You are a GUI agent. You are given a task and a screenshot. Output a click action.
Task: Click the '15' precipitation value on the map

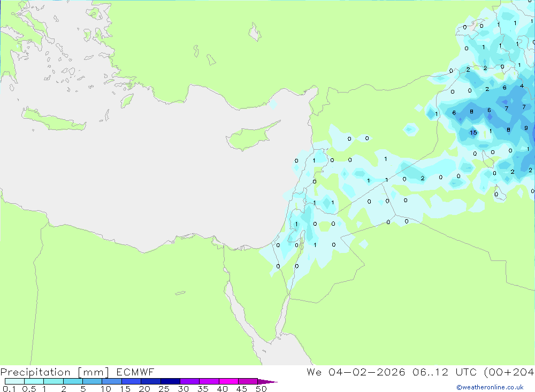tap(473, 133)
